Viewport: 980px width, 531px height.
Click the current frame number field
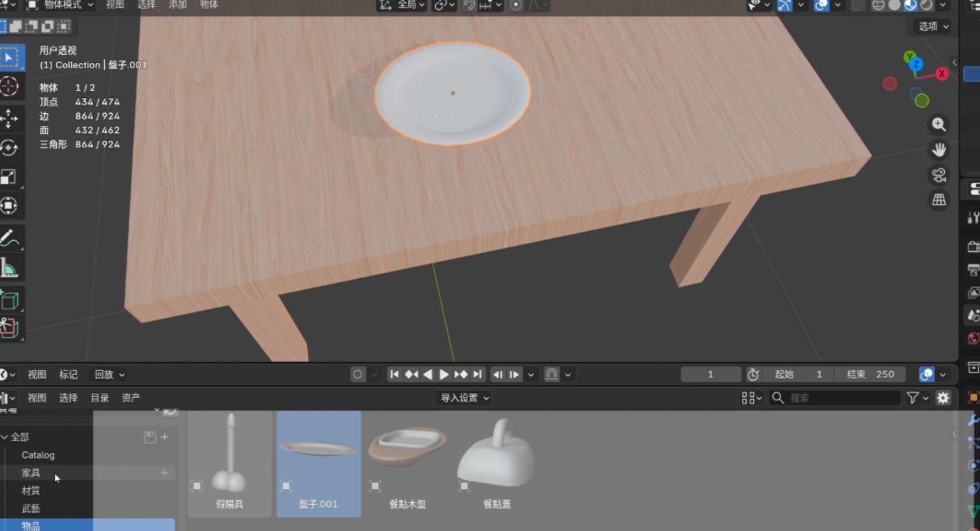click(x=711, y=375)
